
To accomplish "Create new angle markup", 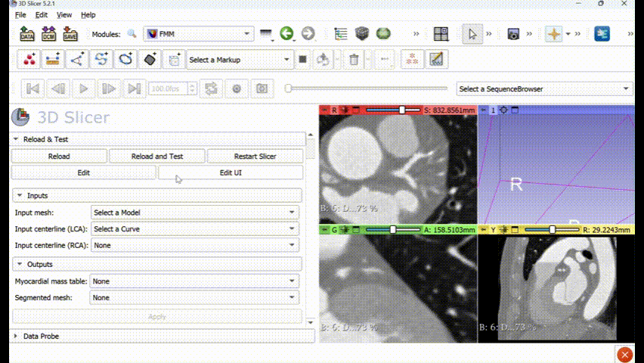I will (x=77, y=60).
